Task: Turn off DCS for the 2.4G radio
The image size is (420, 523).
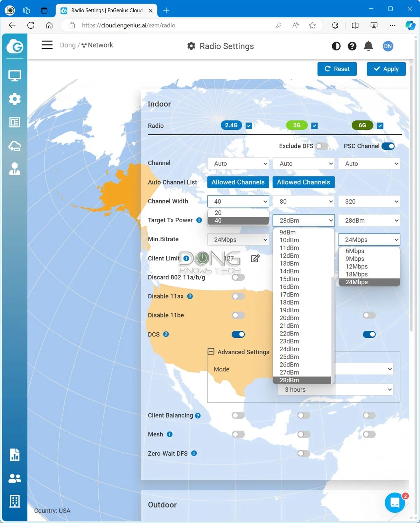Action: click(238, 334)
